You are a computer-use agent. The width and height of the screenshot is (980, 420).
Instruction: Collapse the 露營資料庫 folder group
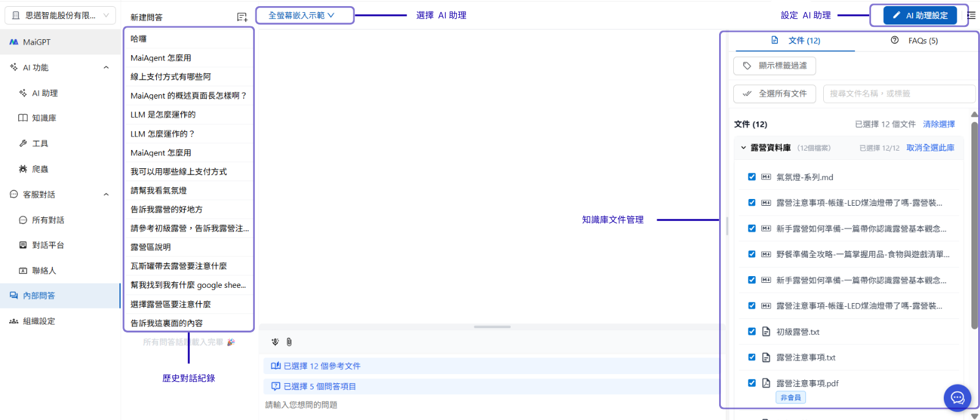(x=744, y=148)
